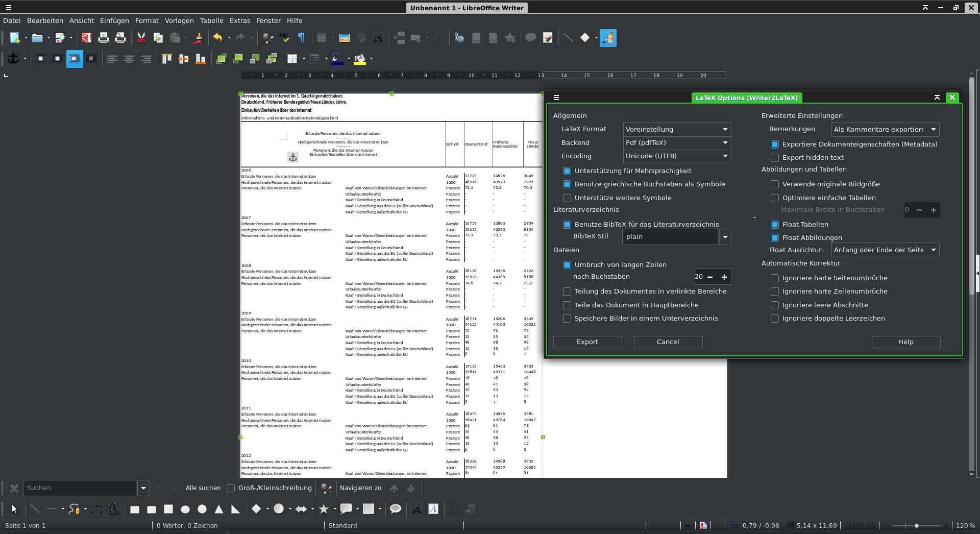The image size is (980, 534).
Task: Select the Ellipse shape tool
Action: tap(185, 509)
